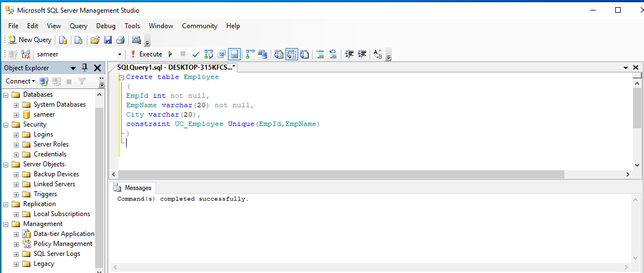The width and height of the screenshot is (644, 273).
Task: Select the Credentials folder
Action: pyautogui.click(x=50, y=154)
